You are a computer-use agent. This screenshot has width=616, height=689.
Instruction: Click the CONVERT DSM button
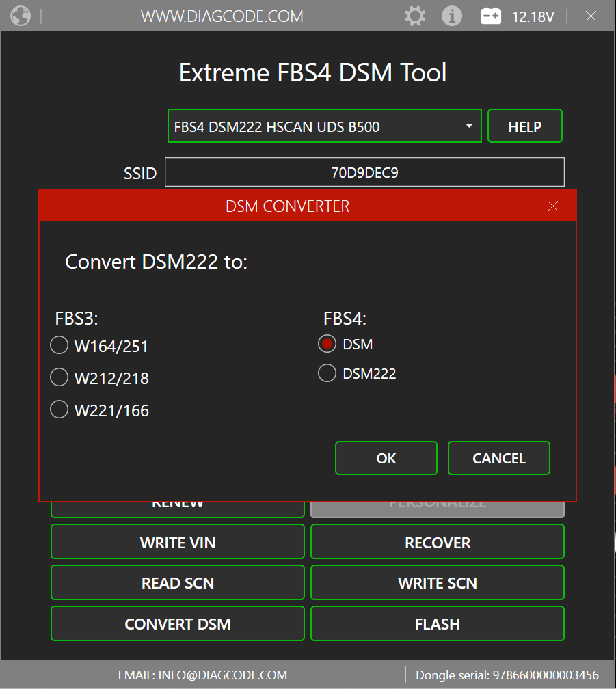click(x=178, y=623)
